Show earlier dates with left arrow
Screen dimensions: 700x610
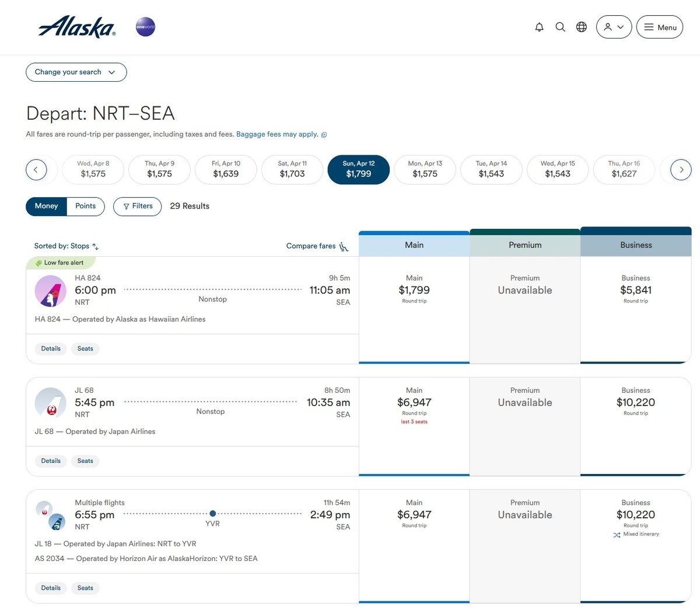point(36,170)
